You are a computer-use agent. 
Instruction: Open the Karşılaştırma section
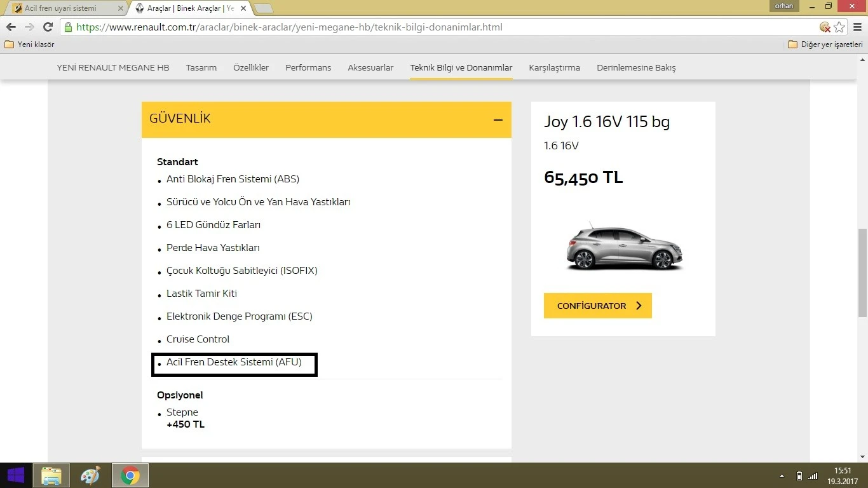[x=554, y=67]
